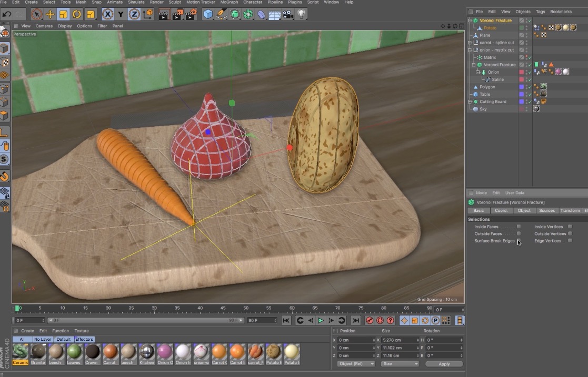
Task: Collapse the onion - matrix cut hierarchy
Action: pyautogui.click(x=470, y=49)
